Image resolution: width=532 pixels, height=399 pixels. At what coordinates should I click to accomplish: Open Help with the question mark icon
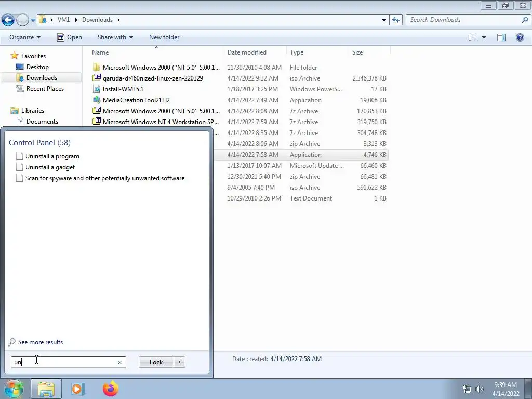pyautogui.click(x=520, y=37)
